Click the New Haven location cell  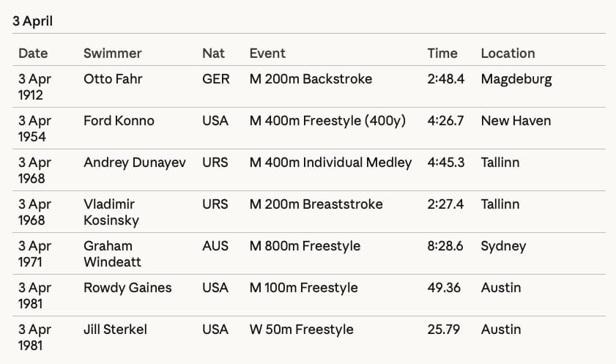coord(516,121)
